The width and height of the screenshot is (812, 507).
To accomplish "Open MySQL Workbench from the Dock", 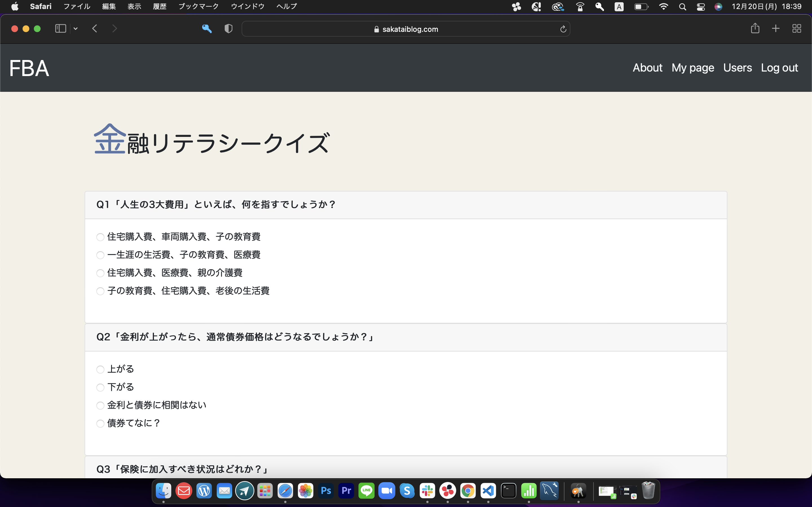I will tap(549, 490).
